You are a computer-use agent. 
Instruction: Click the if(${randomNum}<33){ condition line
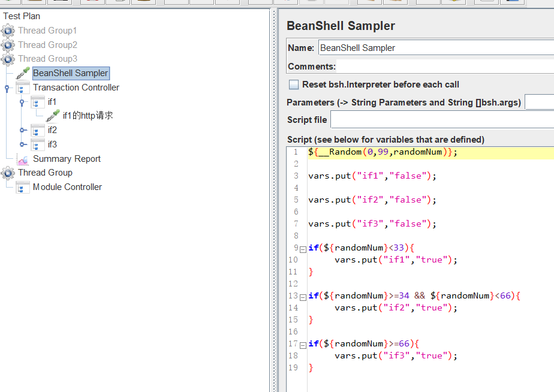pos(361,248)
